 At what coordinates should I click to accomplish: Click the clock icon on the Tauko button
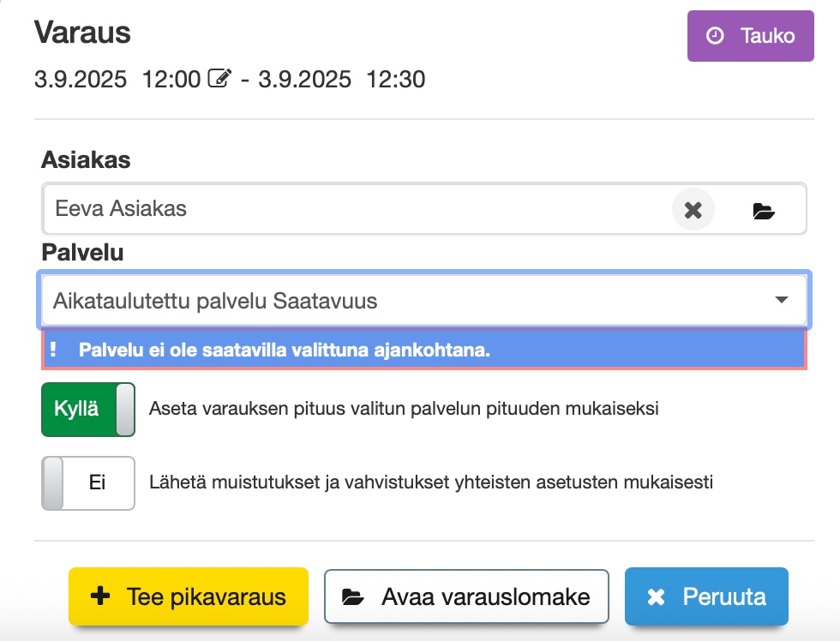[x=714, y=36]
